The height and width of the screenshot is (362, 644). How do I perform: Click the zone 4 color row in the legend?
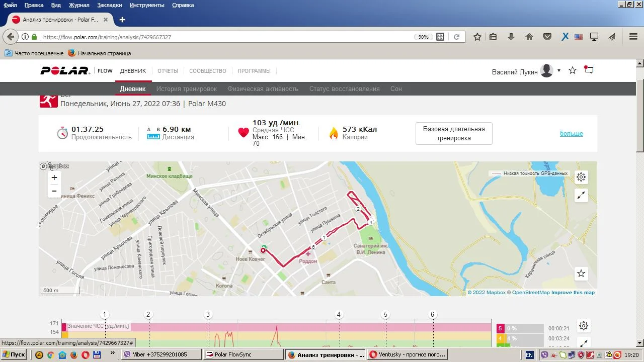520,338
